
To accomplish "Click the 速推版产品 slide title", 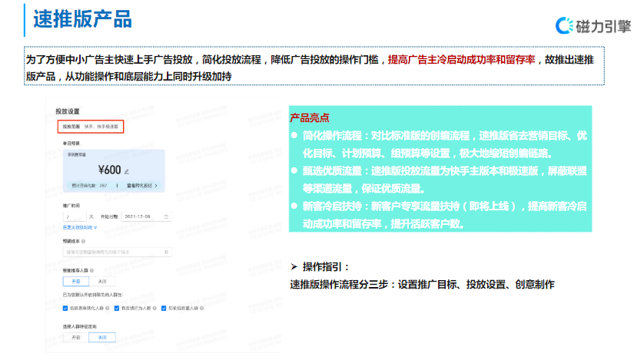I will click(x=82, y=19).
